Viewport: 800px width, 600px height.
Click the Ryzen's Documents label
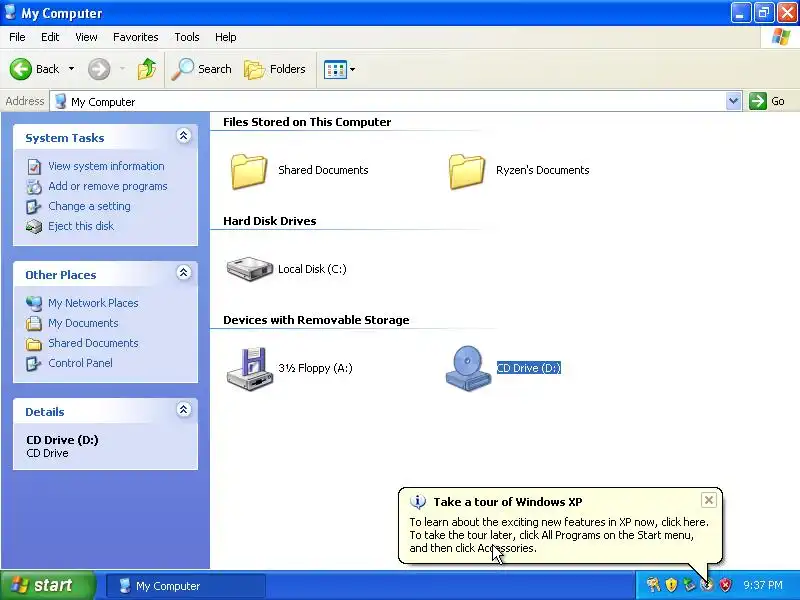[x=542, y=170]
